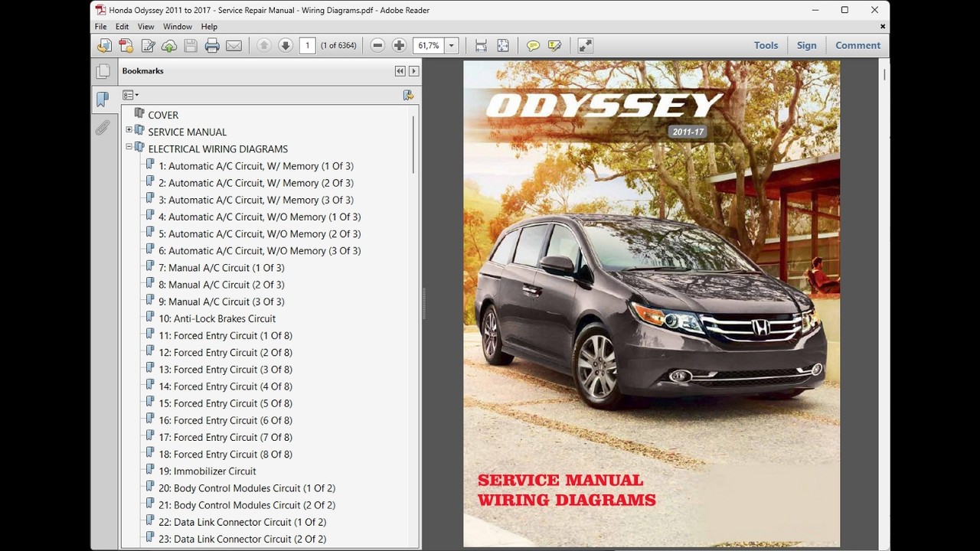Click the cloud upload icon
The image size is (980, 551).
(169, 46)
